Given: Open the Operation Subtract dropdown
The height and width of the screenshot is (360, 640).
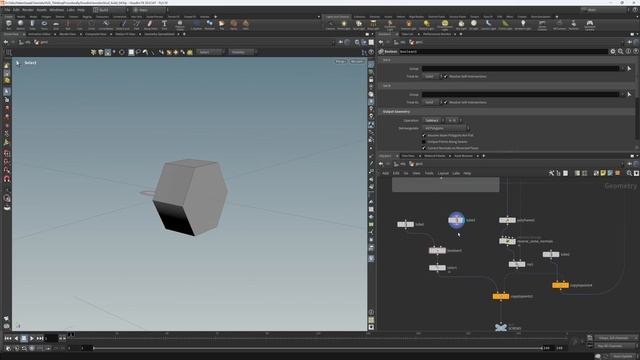Looking at the screenshot, I should click(x=433, y=120).
